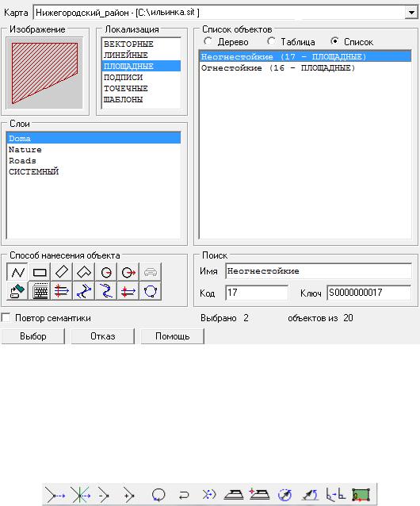Select ПЛОЩАДНЫЕ in Локализация list
Screen dimensions: 420x506
tap(141, 66)
